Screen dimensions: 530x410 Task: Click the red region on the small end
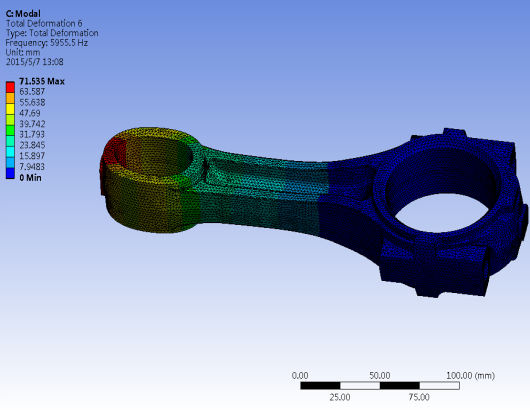click(x=113, y=152)
